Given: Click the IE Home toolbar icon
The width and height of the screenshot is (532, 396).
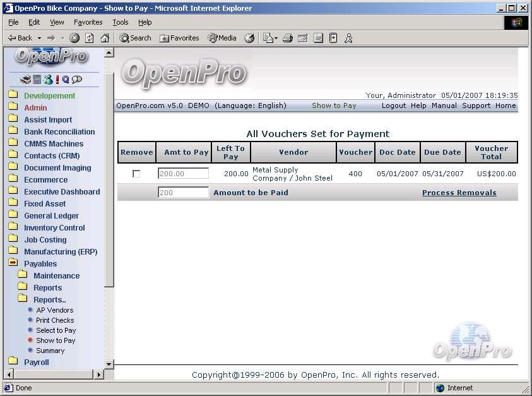Looking at the screenshot, I should pos(105,38).
